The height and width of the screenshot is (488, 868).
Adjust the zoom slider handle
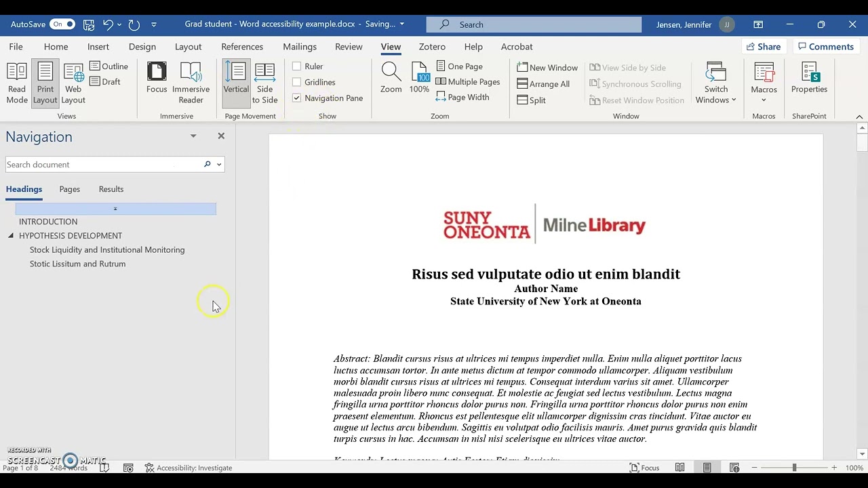794,468
